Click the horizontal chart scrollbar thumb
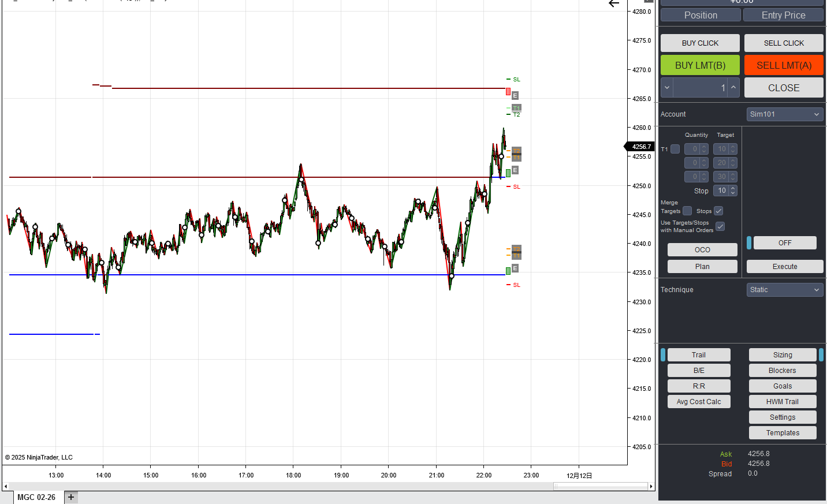 tap(601, 486)
